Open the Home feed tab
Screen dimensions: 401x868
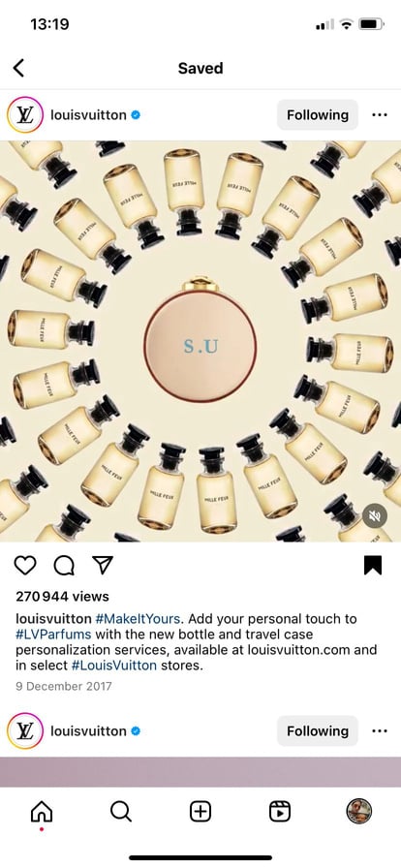(x=42, y=812)
